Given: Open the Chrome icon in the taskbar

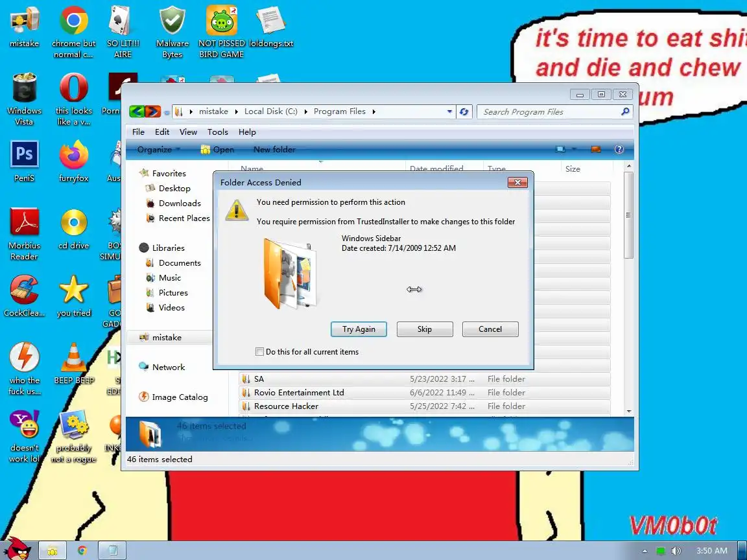Looking at the screenshot, I should pos(82,550).
